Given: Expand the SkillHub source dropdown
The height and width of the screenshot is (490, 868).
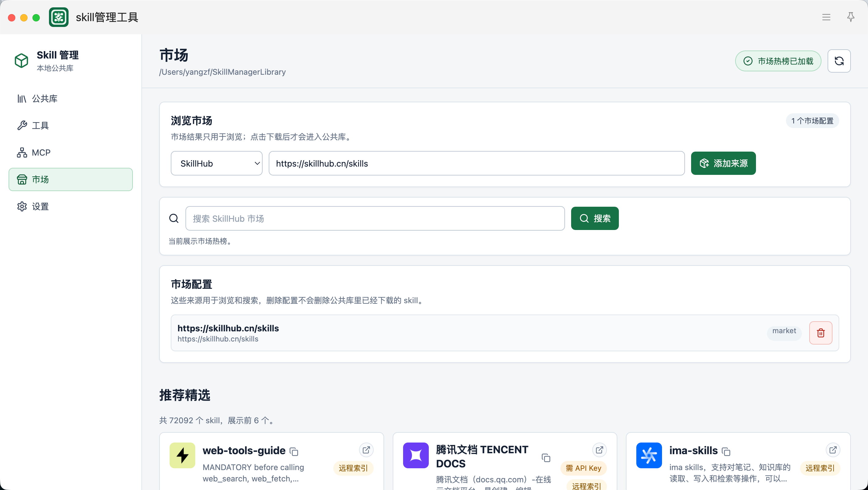Looking at the screenshot, I should pos(217,163).
